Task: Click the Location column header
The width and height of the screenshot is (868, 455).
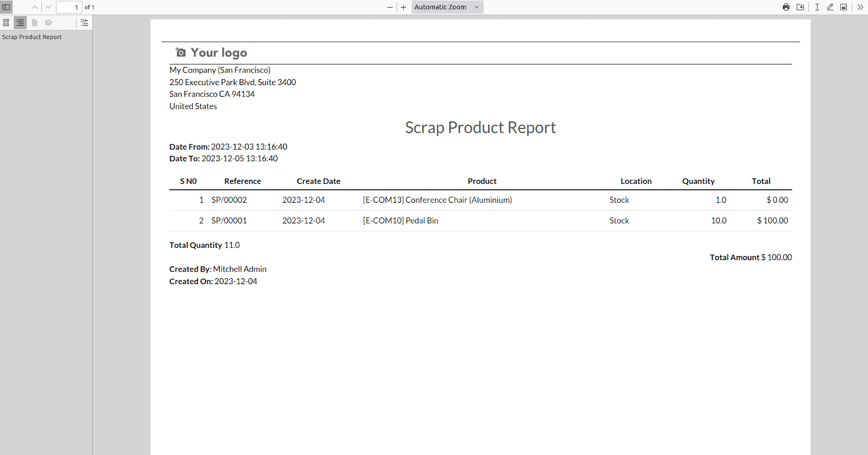Action: pyautogui.click(x=636, y=181)
